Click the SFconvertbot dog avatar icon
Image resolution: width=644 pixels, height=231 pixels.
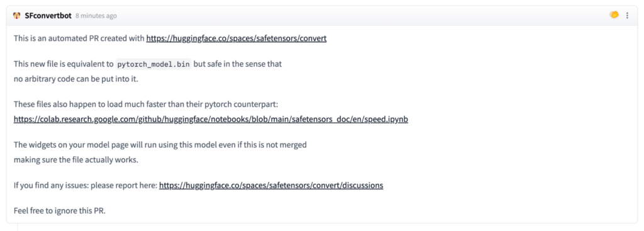click(x=17, y=16)
